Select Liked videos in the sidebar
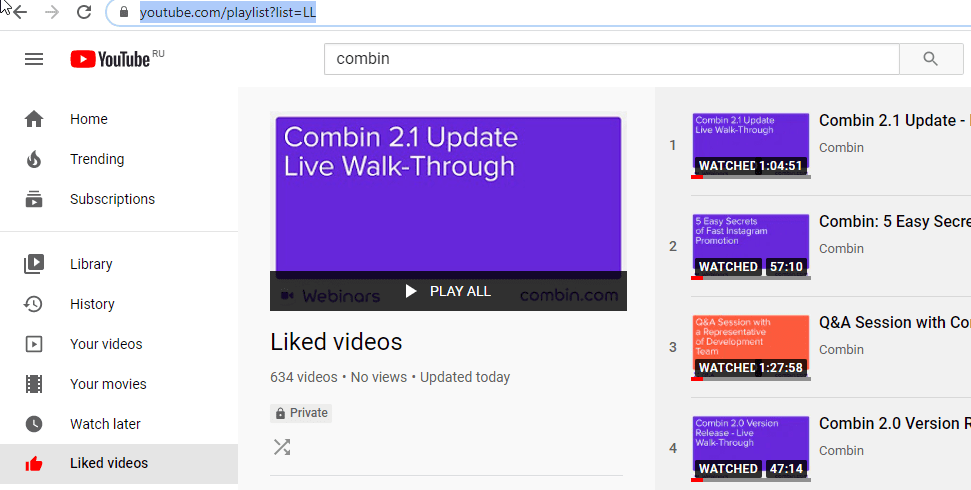Viewport: 971px width, 490px height. click(119, 463)
